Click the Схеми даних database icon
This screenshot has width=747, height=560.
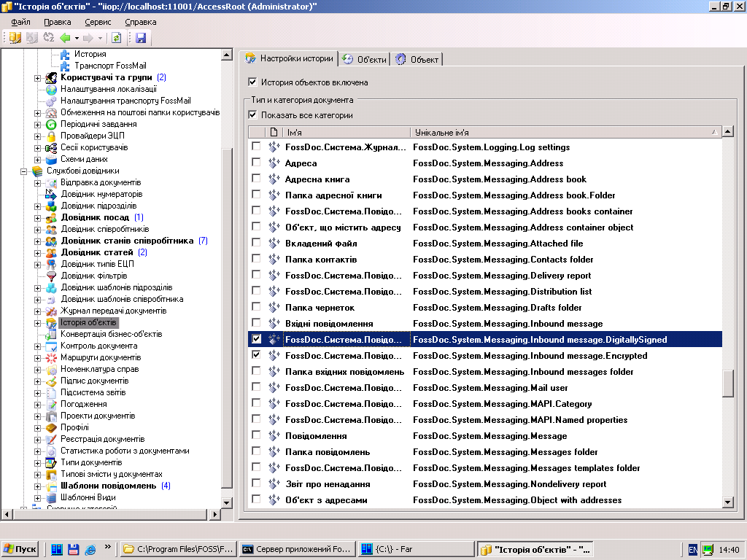[x=52, y=159]
